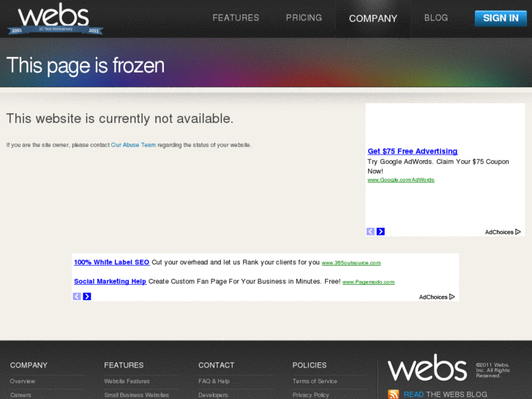Open the Our Abuse Team link
The height and width of the screenshot is (399, 532).
tap(133, 145)
